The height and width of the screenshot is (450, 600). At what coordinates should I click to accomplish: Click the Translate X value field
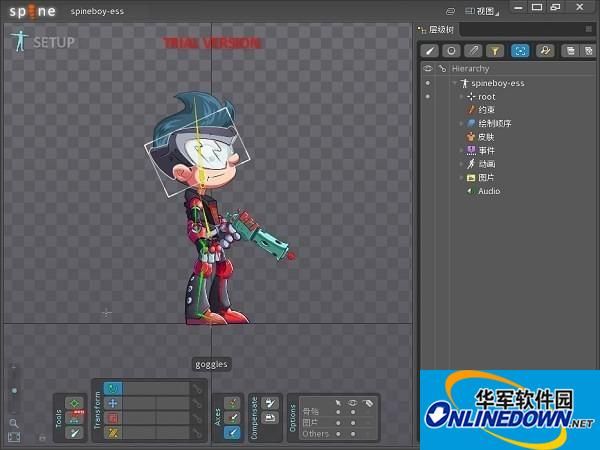tap(139, 403)
